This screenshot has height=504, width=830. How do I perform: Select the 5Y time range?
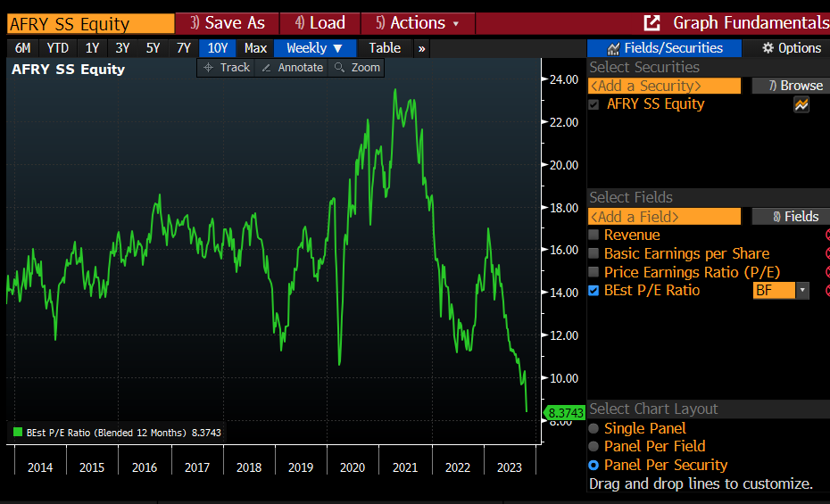(153, 48)
